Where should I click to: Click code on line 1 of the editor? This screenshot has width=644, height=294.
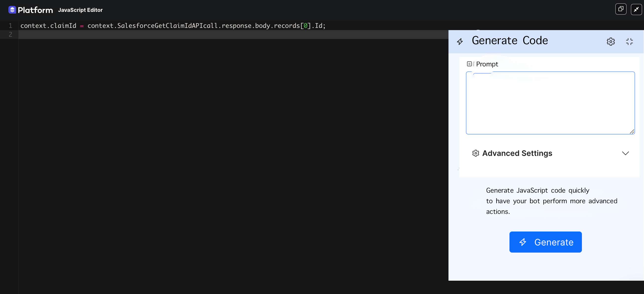tap(173, 26)
